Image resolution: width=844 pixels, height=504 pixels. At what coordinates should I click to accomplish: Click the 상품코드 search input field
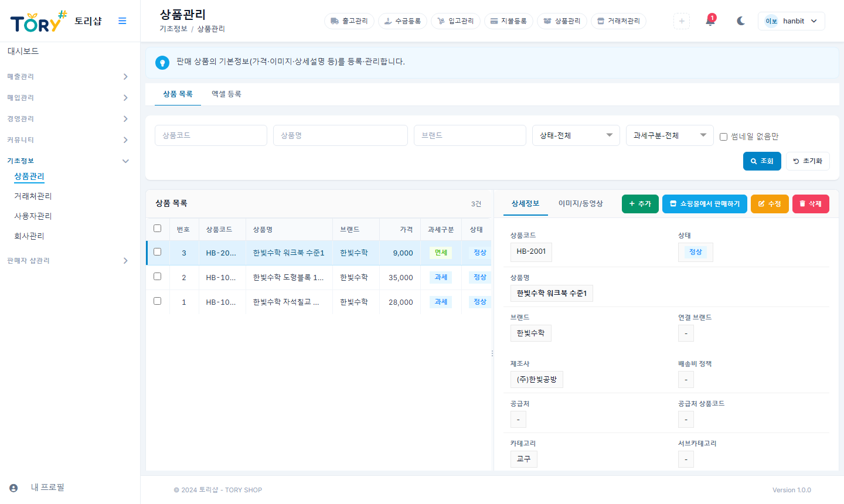(211, 135)
